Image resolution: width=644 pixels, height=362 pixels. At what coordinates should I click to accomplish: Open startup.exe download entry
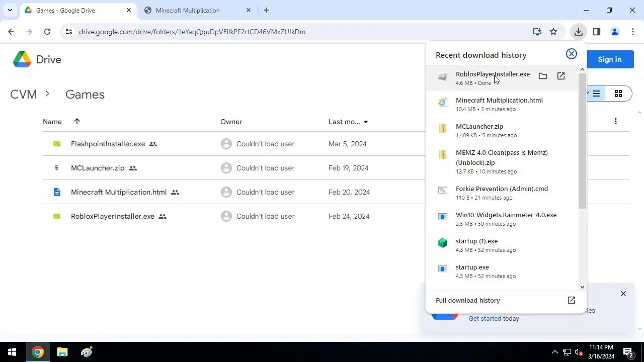pyautogui.click(x=502, y=271)
